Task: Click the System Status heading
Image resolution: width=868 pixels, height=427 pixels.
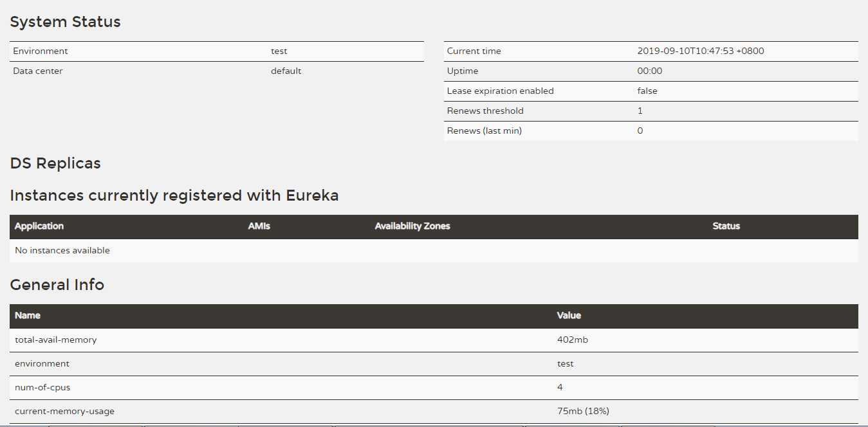Action: pyautogui.click(x=65, y=22)
